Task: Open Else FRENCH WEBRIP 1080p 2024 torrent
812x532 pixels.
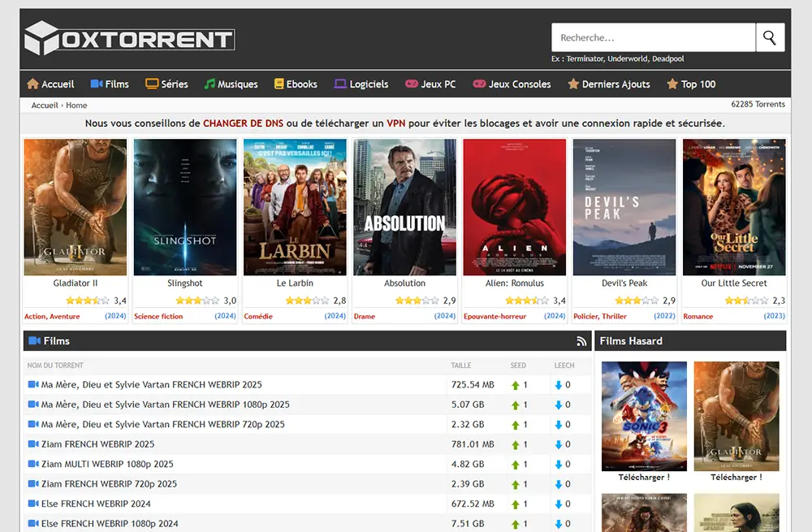Action: click(110, 524)
